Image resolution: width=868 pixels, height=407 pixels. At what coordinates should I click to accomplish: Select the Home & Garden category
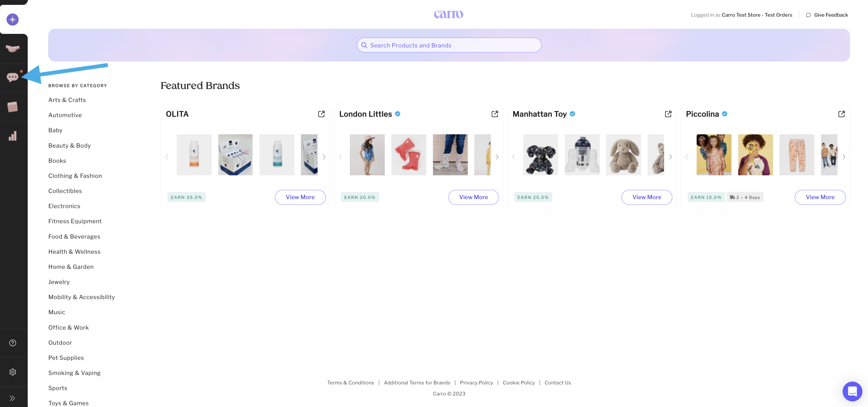click(x=71, y=267)
